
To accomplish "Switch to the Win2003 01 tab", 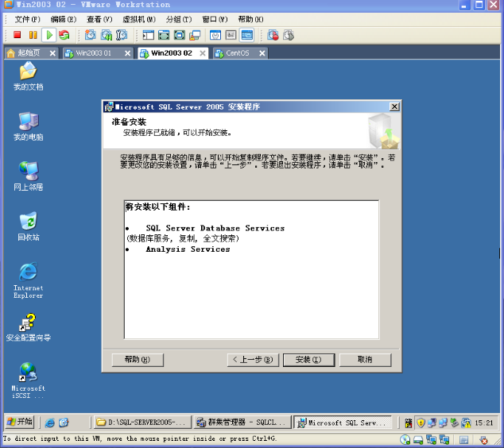I will tap(93, 53).
